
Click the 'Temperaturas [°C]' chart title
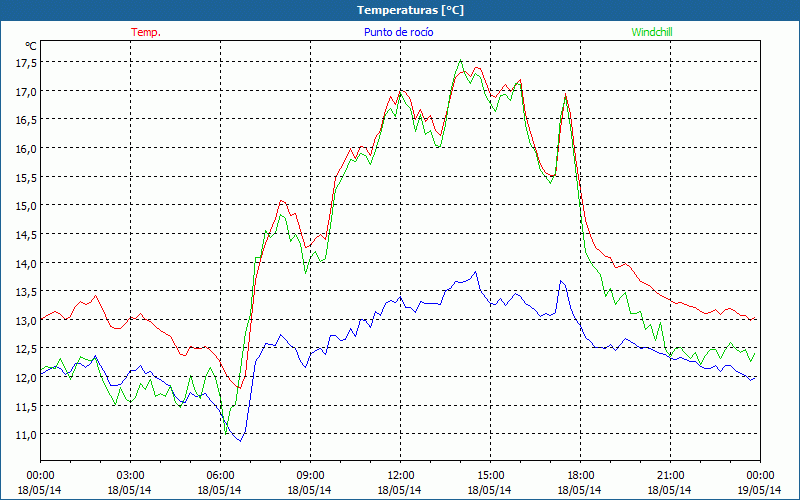tap(410, 10)
